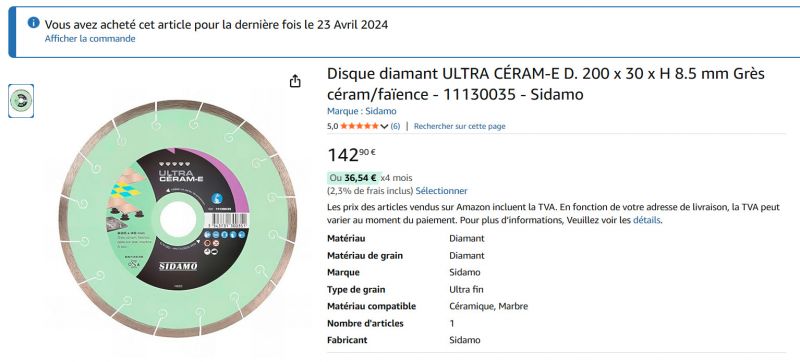
Task: Expand the ratings chevron next to stars
Action: [384, 126]
